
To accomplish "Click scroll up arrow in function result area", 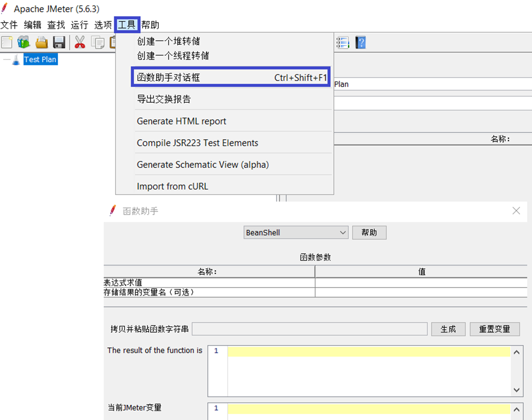I will tap(516, 352).
